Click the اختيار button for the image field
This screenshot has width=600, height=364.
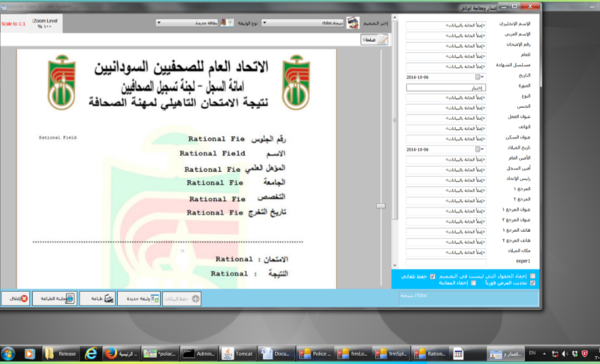pos(446,87)
